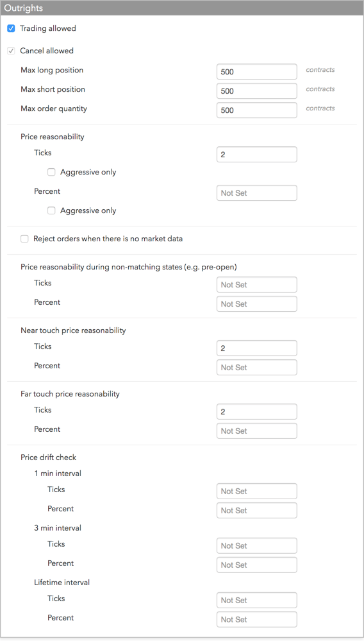Screen dimensions: 364x641
Task: Click non-matching states Ticks input field
Action: (x=257, y=284)
